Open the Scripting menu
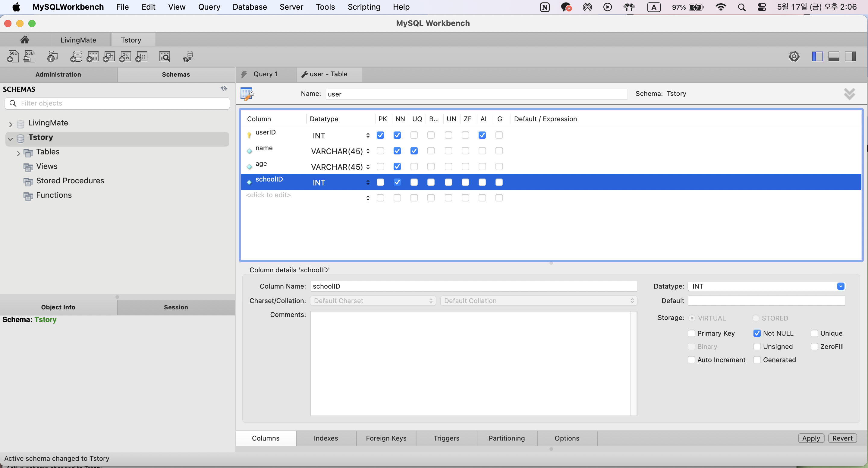The height and width of the screenshot is (468, 868). click(x=364, y=7)
